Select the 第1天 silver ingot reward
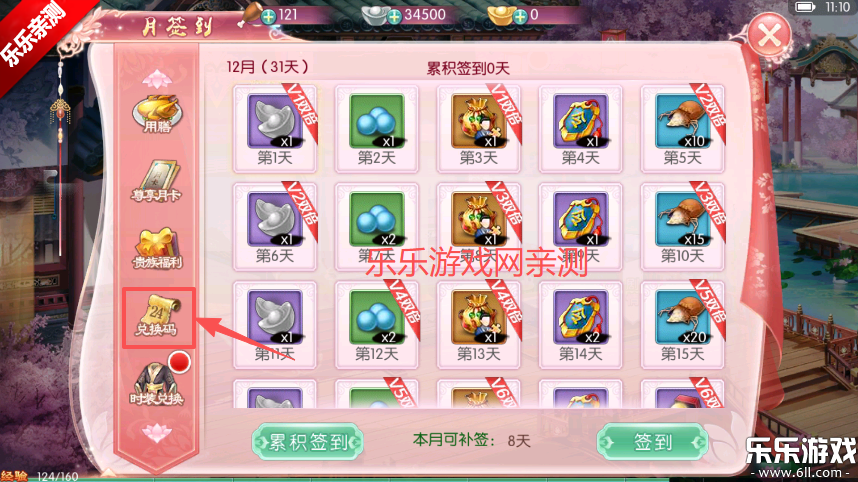This screenshot has height=482, width=858. 275,129
